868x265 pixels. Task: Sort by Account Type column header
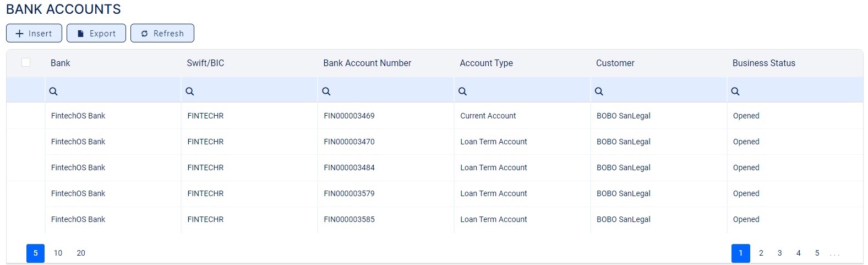[486, 63]
